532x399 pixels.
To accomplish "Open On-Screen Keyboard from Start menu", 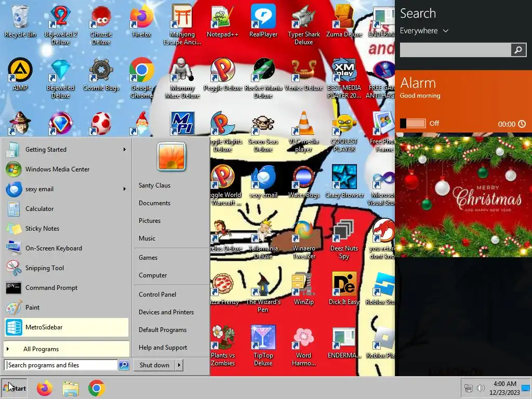I will (x=66, y=248).
